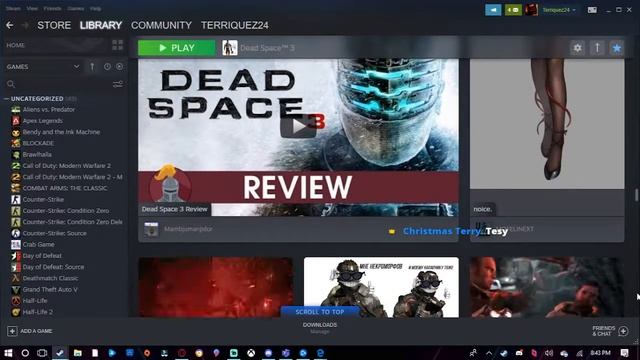This screenshot has height=360, width=640.
Task: Open Cortana circle on taskbar
Action: click(25, 353)
